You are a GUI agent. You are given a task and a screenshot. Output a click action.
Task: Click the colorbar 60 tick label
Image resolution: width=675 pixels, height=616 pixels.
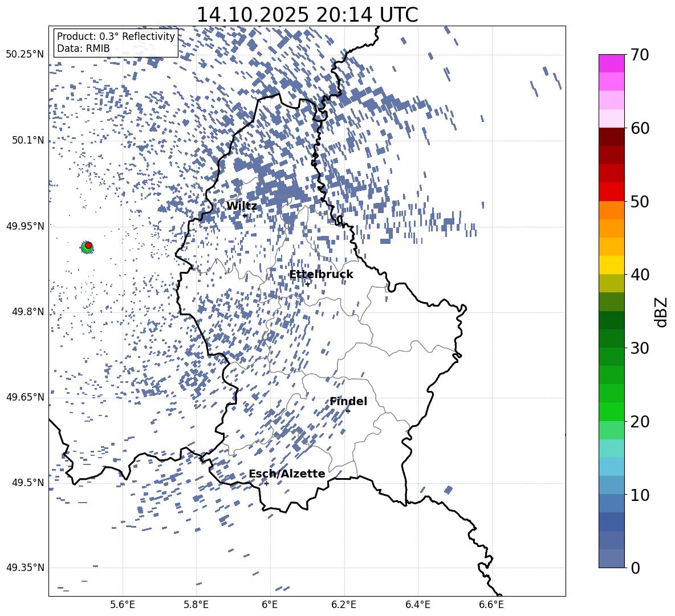click(x=640, y=128)
